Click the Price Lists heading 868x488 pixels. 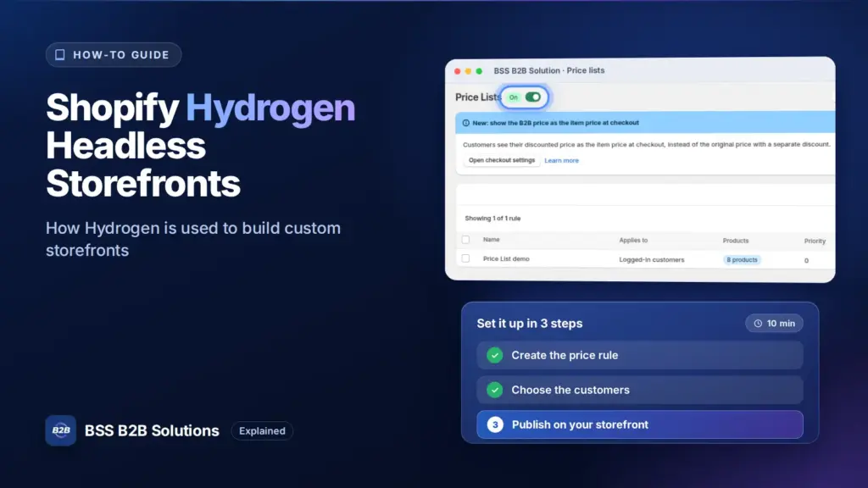pos(478,97)
